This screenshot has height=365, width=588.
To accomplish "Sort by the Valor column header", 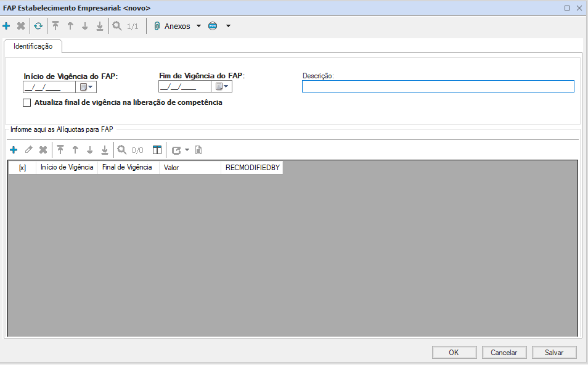I will (189, 168).
